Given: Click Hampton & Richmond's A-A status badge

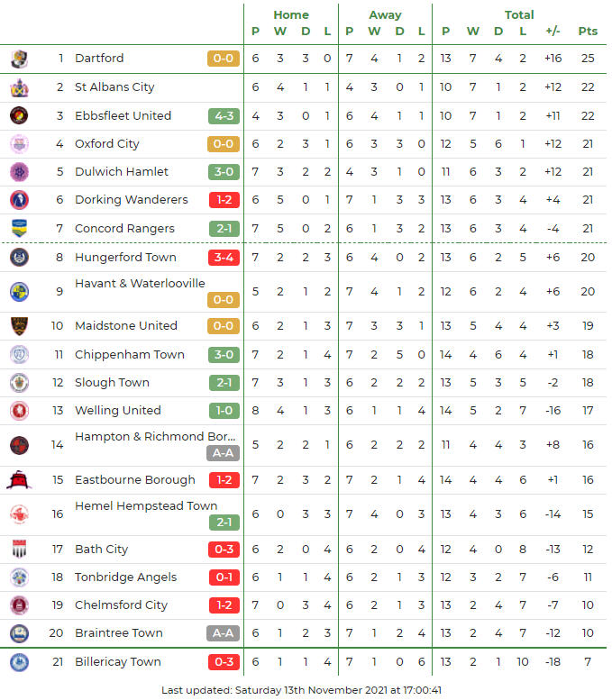Looking at the screenshot, I should 223,453.
